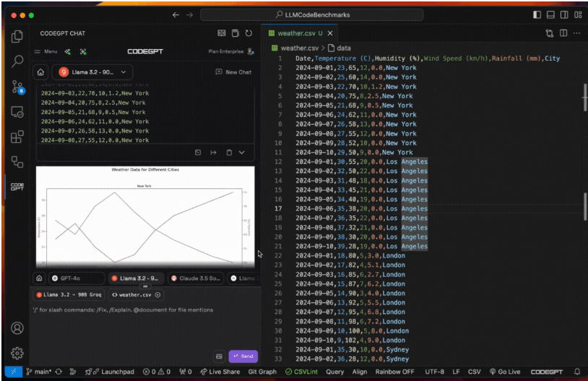Start a New Chat
Screen dimensions: 588x381
(233, 72)
